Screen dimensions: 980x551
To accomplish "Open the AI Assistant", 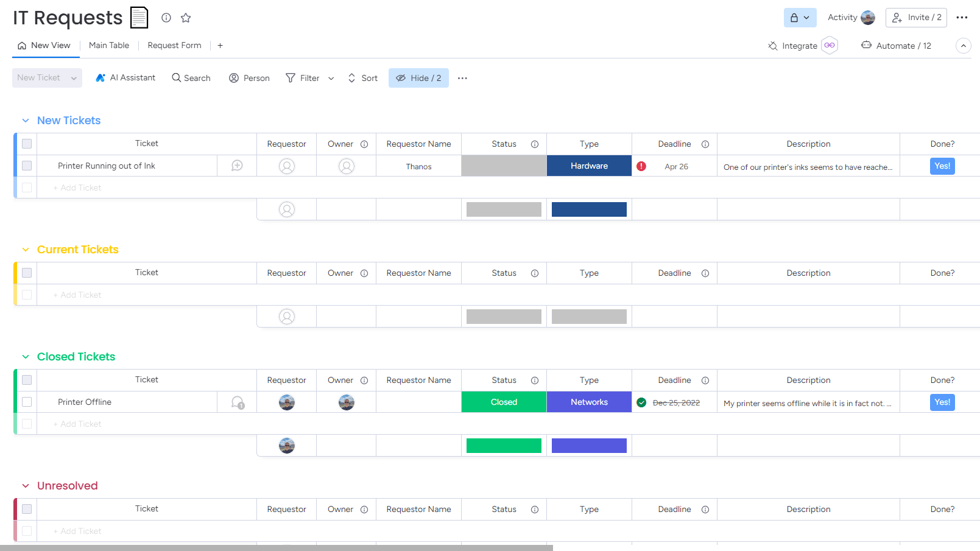I will pos(125,77).
